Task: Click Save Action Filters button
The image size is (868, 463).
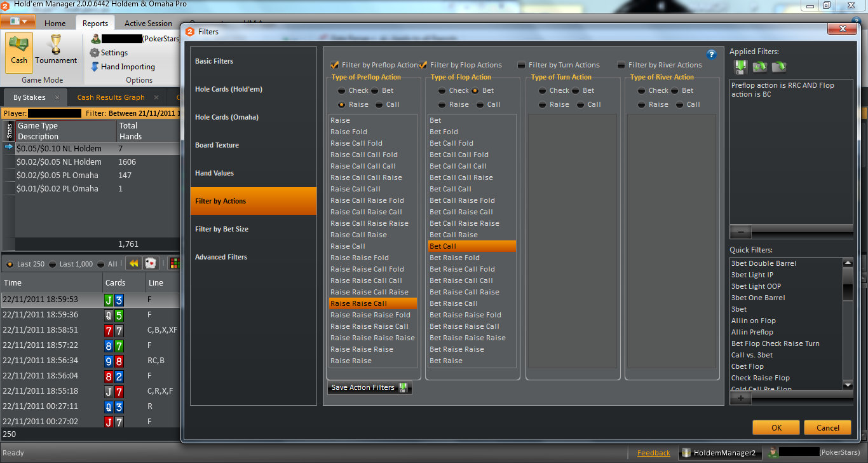Action: (x=369, y=387)
